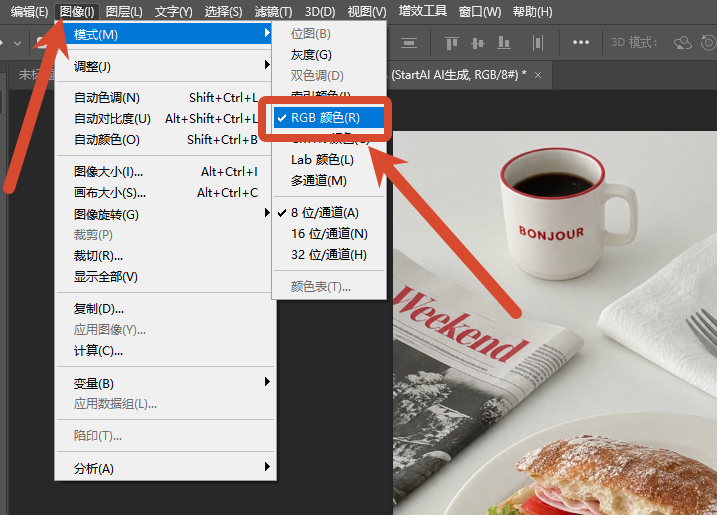Close the StartAI AI生成 document tab

pyautogui.click(x=538, y=75)
